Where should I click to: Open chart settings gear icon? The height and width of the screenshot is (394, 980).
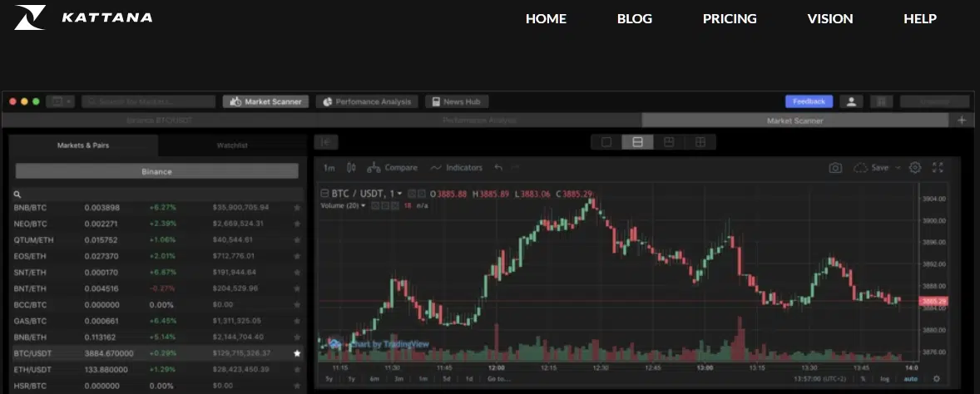pyautogui.click(x=915, y=168)
